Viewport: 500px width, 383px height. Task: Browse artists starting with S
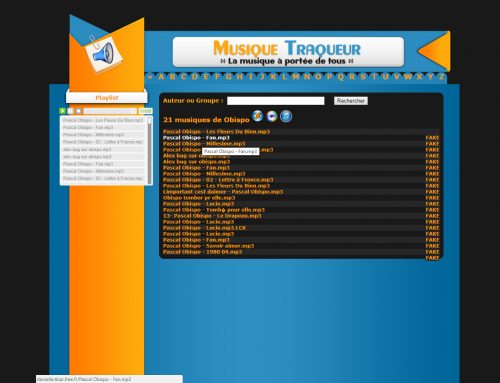tap(363, 77)
